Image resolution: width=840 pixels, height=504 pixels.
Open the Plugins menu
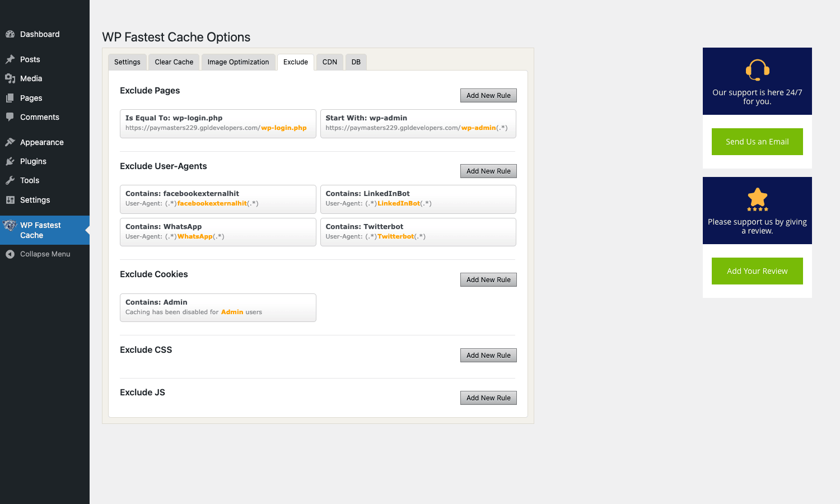45,161
